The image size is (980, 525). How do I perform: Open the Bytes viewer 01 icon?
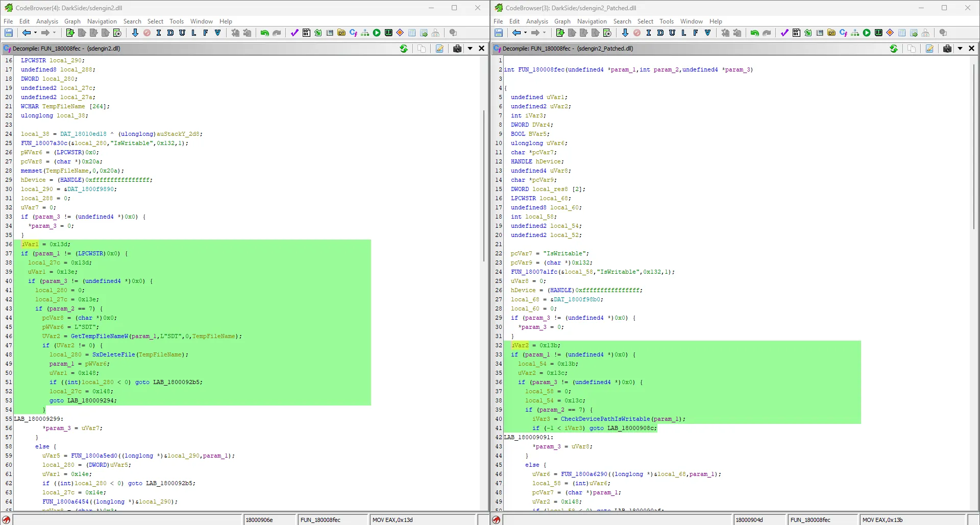[x=306, y=32]
